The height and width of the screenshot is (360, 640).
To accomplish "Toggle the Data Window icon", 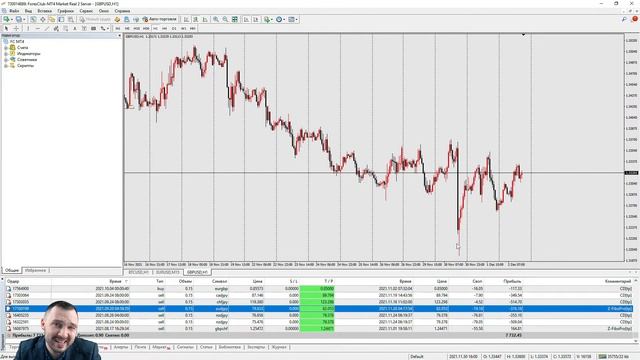I will 42,19.
